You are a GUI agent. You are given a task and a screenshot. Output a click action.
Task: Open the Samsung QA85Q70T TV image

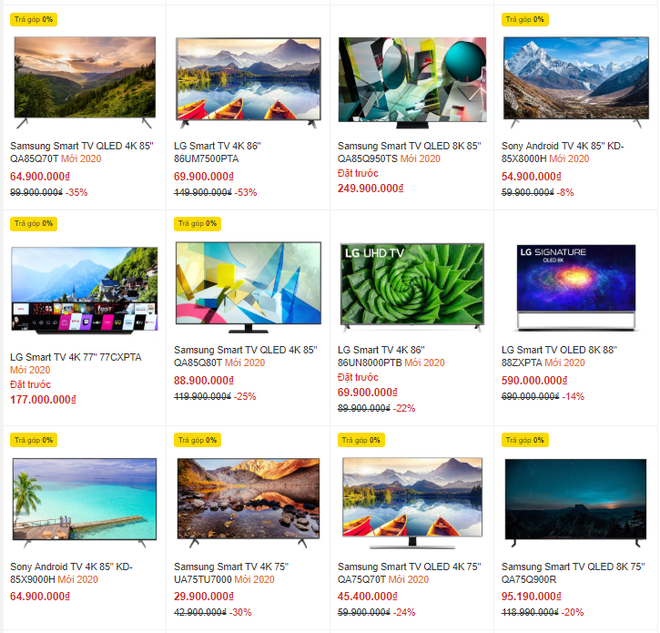point(85,82)
